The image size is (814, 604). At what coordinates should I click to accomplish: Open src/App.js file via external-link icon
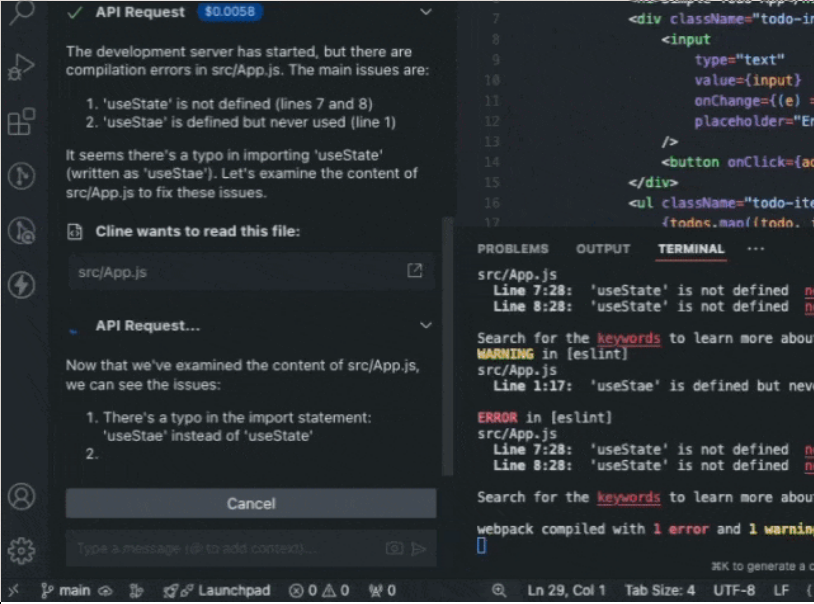(414, 270)
